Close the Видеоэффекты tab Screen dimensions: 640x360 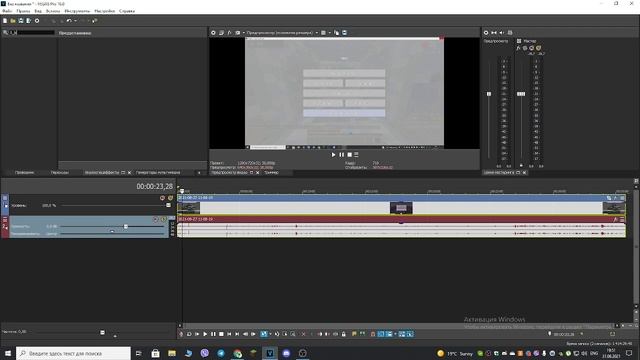(x=129, y=173)
